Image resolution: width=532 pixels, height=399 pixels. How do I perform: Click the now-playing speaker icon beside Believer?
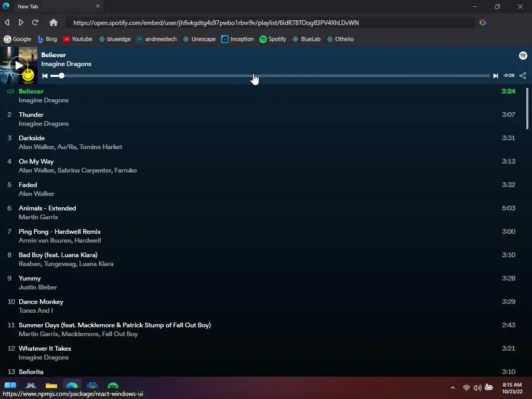[10, 91]
